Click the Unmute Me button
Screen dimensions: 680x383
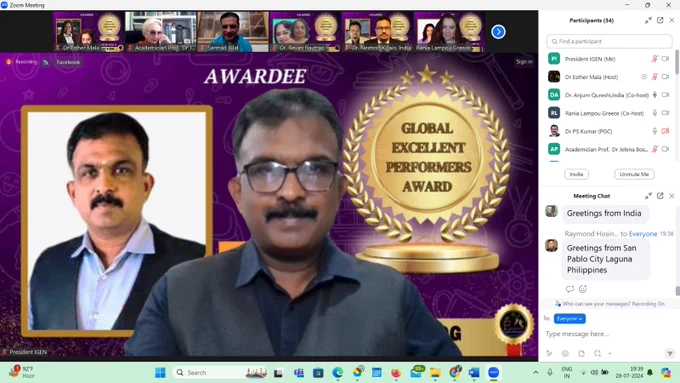[x=634, y=174]
